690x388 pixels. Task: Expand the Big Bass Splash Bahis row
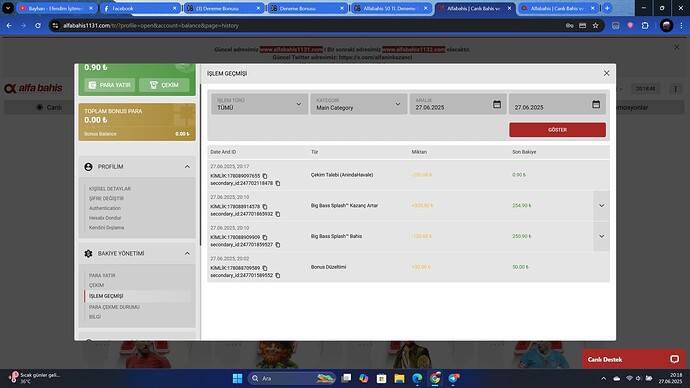click(x=601, y=236)
